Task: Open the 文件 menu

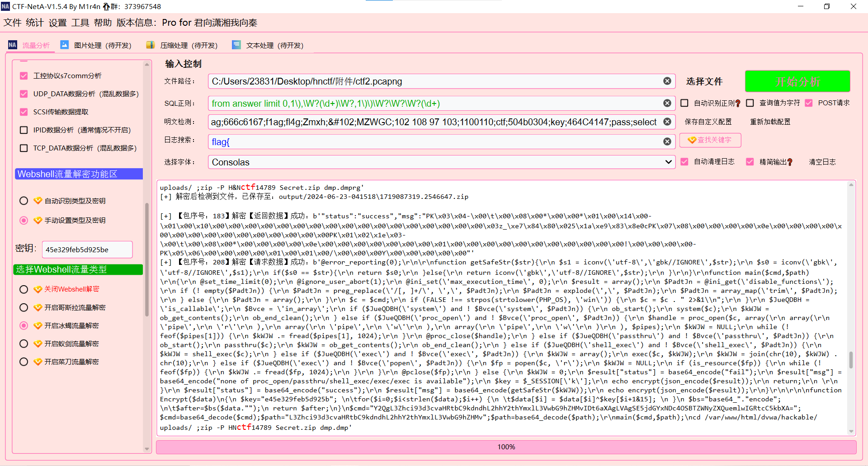Action: pyautogui.click(x=13, y=23)
